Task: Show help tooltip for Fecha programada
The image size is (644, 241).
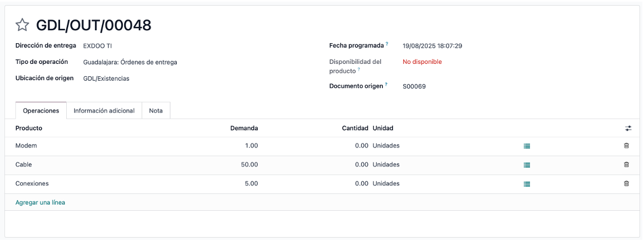Action: point(387,44)
